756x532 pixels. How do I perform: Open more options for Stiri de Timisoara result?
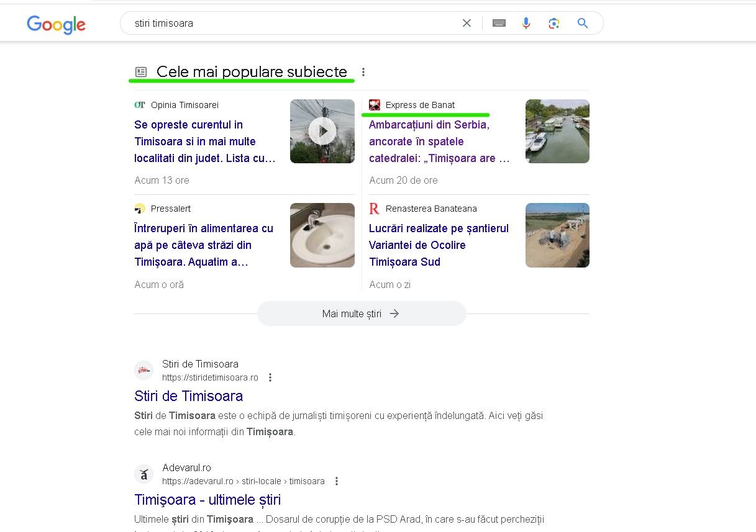[x=270, y=377]
